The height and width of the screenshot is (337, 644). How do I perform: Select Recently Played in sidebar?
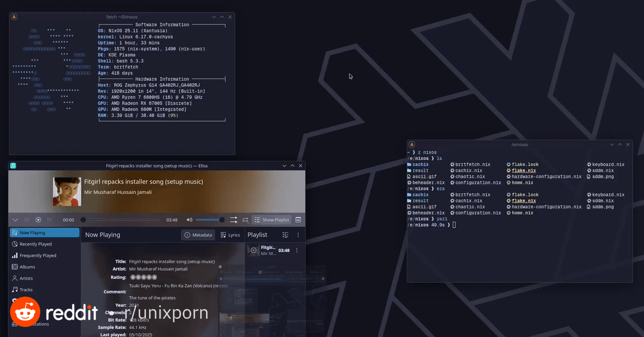coord(35,244)
